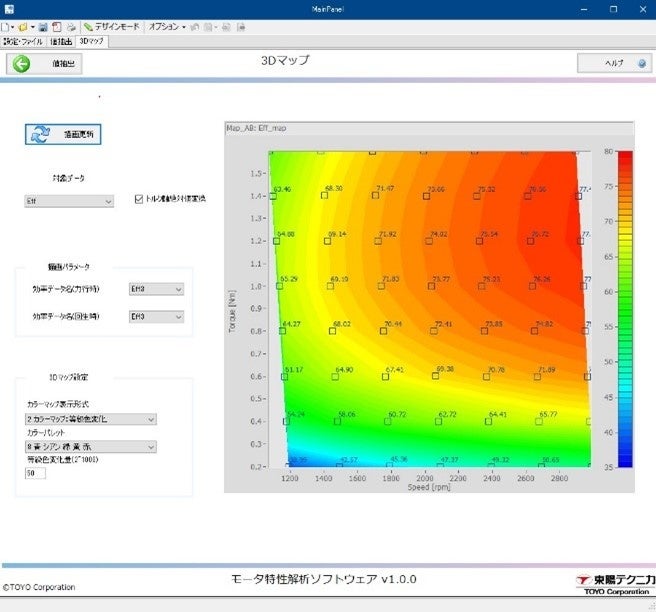656x612 pixels.
Task: Open the second Eff3 dropdown (regeneration)
Action: click(x=156, y=317)
